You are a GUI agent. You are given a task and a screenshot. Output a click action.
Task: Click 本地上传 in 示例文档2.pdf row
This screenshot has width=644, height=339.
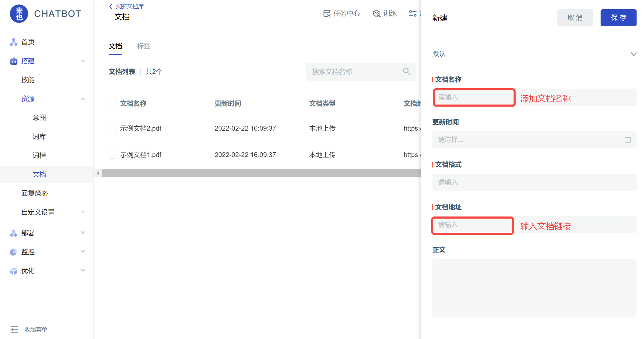click(322, 129)
